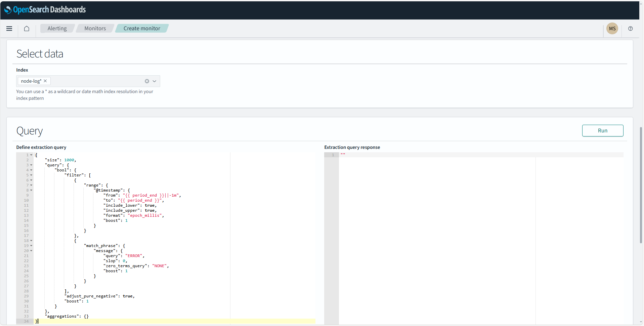Go to home via house icon
The image size is (644, 326).
tap(27, 29)
